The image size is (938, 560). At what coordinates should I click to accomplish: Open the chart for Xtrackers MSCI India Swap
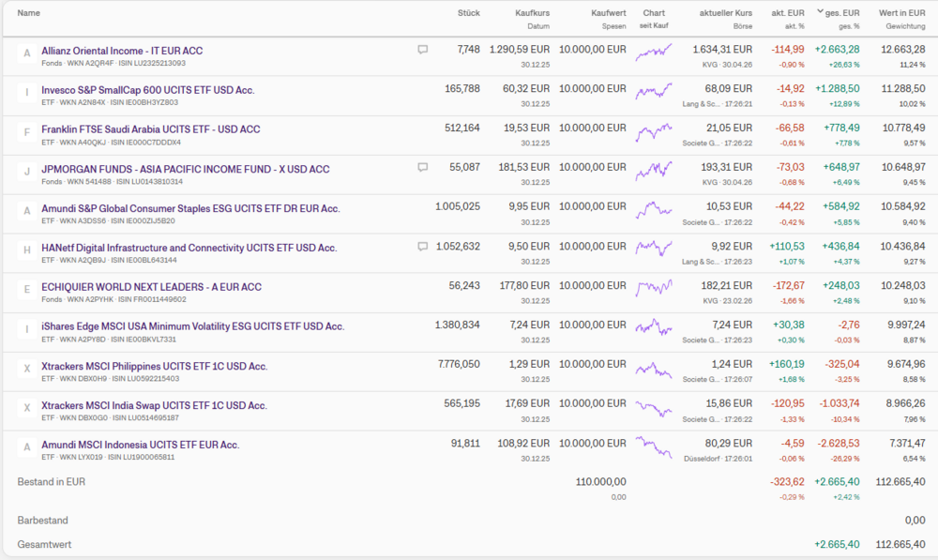click(654, 409)
